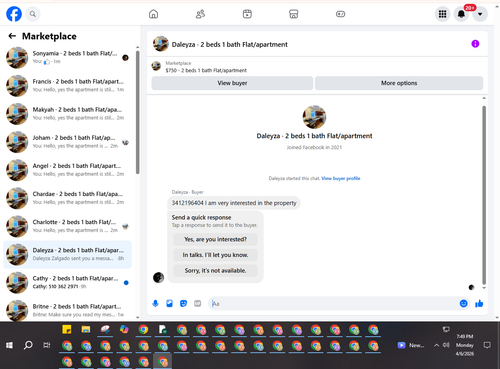Viewport: 500px width, 369px height.
Task: Open Cathy unread conversation
Action: coord(67,283)
